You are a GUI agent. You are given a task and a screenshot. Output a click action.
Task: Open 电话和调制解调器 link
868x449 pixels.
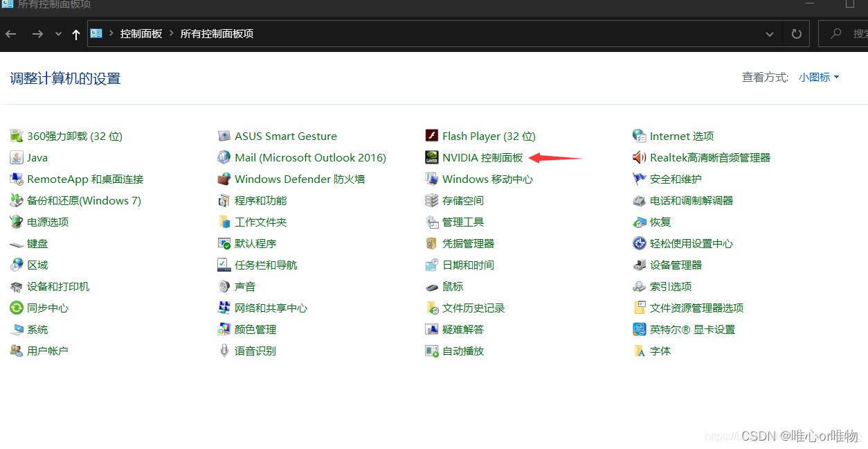pyautogui.click(x=691, y=200)
